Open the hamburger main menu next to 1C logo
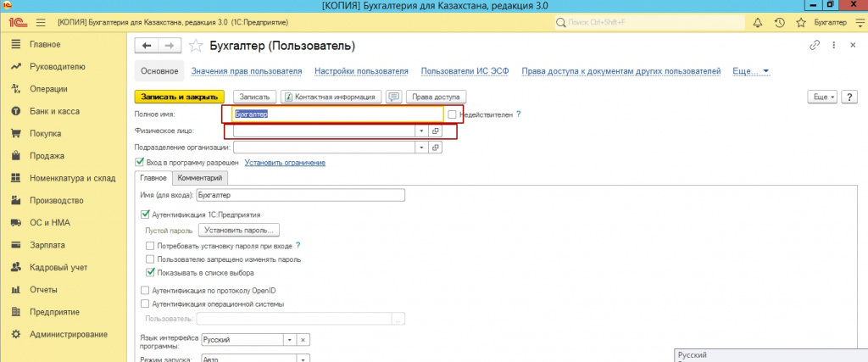 [41, 23]
